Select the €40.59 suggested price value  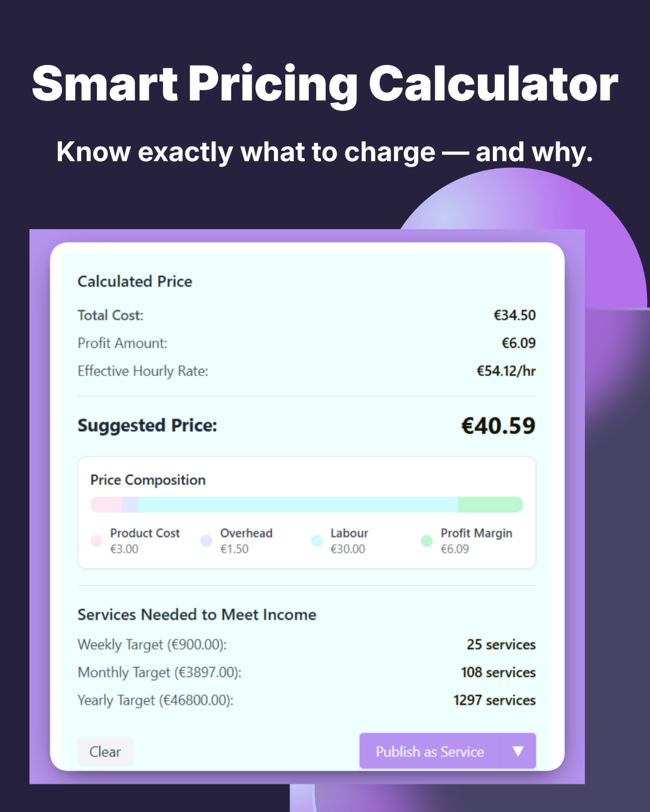(498, 426)
